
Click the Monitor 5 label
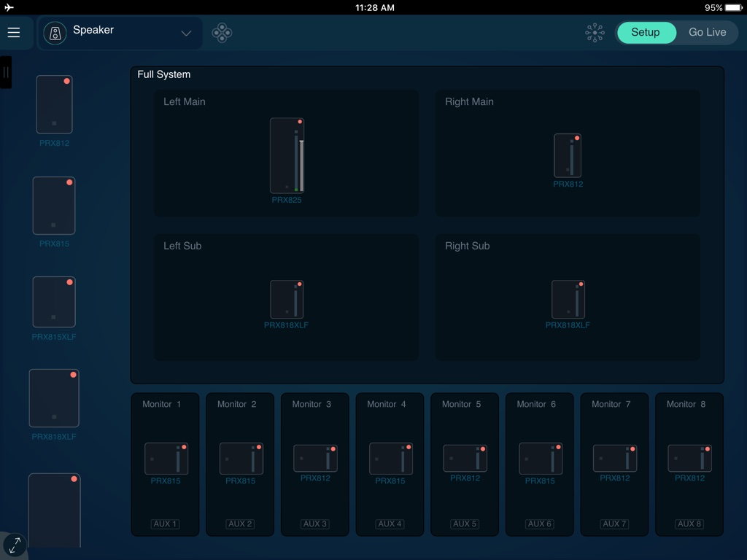coord(461,404)
